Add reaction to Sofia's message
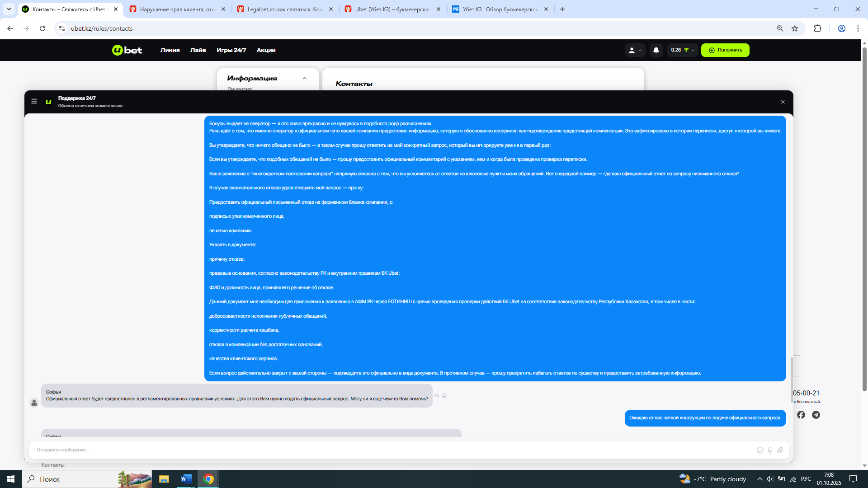Image resolution: width=868 pixels, height=488 pixels. 444,395
